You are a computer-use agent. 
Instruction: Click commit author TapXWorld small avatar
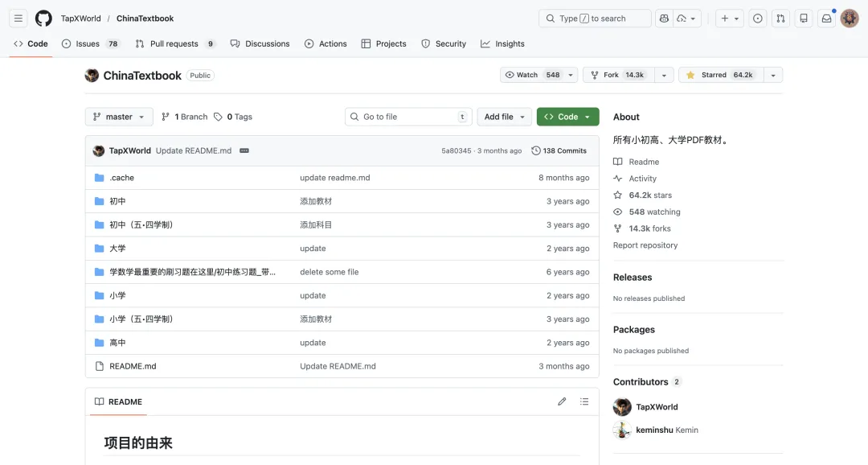[99, 150]
